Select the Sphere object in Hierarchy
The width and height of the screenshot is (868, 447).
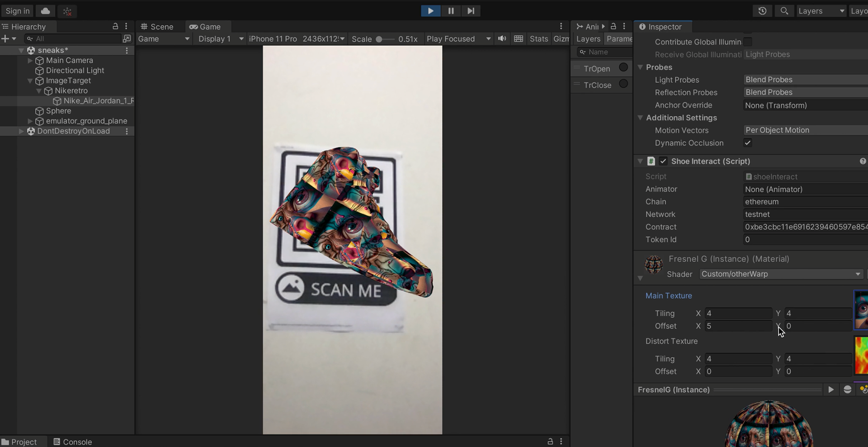(58, 111)
